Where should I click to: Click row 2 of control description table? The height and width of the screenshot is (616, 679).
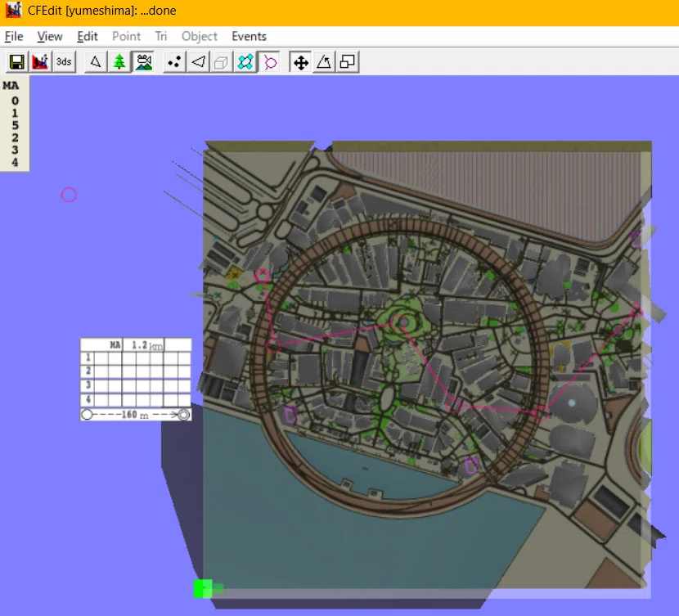click(x=136, y=372)
